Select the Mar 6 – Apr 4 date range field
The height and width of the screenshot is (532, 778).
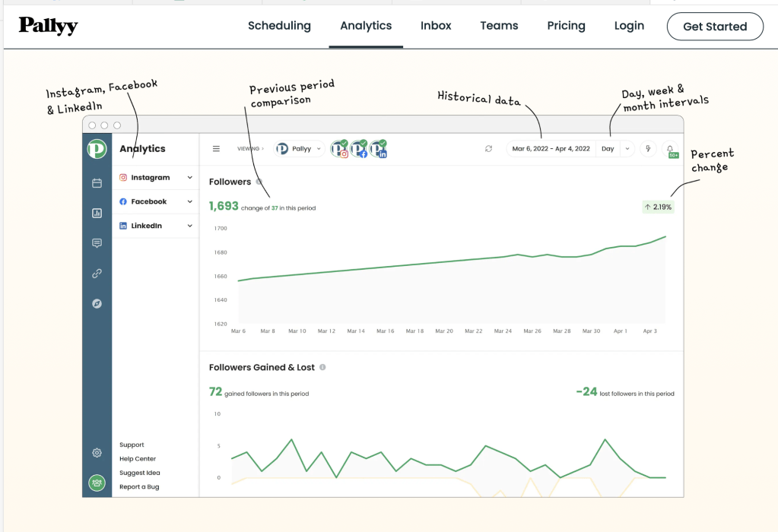[x=551, y=149]
